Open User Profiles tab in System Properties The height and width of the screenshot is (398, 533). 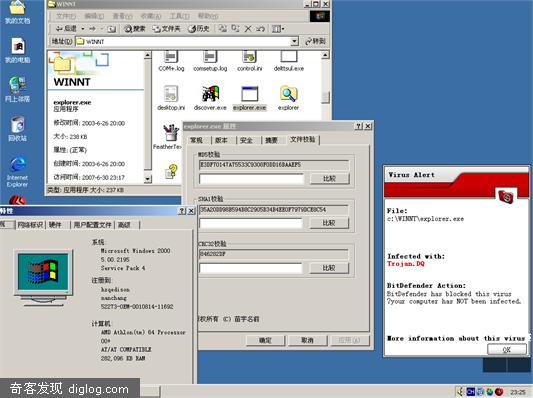pos(93,225)
